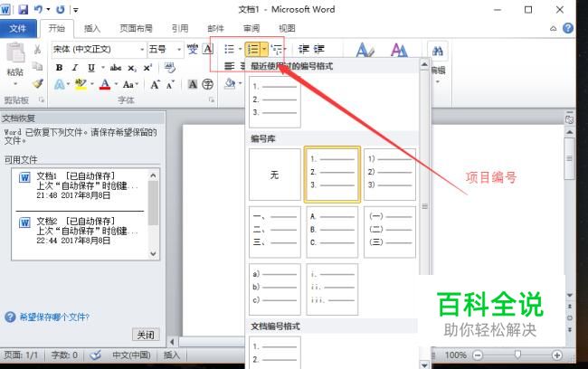This screenshot has height=369, width=588.
Task: Expand the Paste options arrow under 粘贴
Action: (x=15, y=83)
